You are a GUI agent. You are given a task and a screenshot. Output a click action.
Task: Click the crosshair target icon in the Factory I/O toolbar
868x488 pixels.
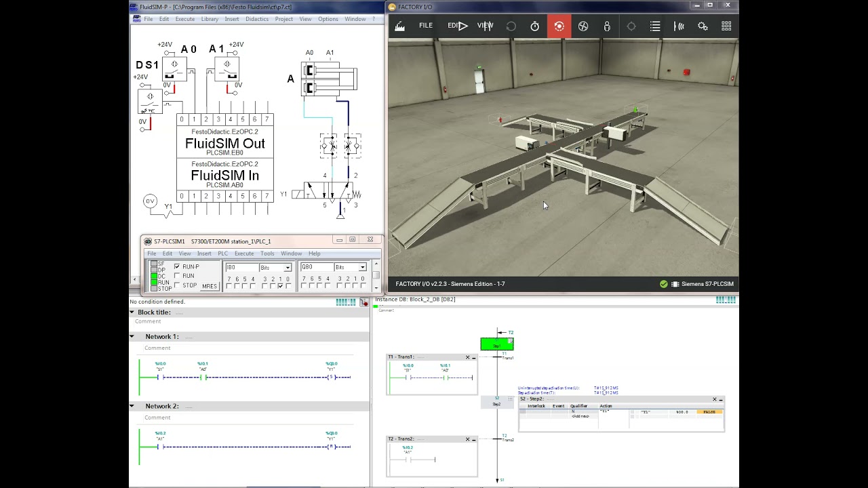(x=631, y=26)
